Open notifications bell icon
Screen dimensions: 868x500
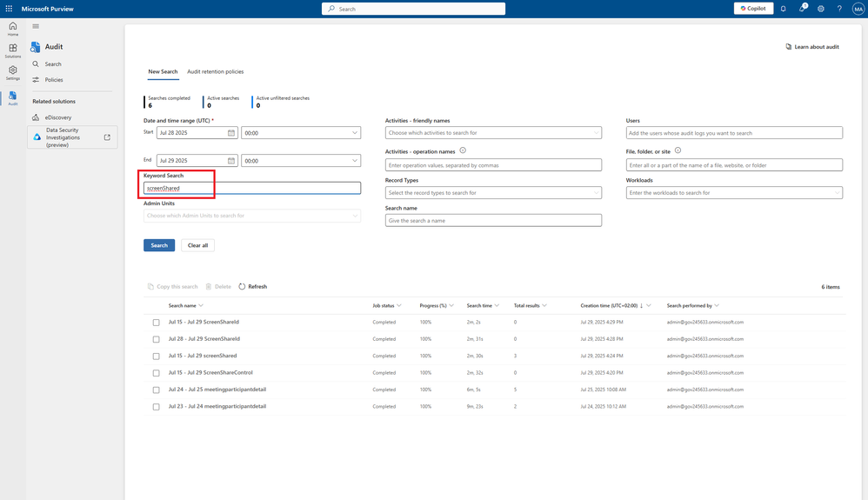(784, 9)
